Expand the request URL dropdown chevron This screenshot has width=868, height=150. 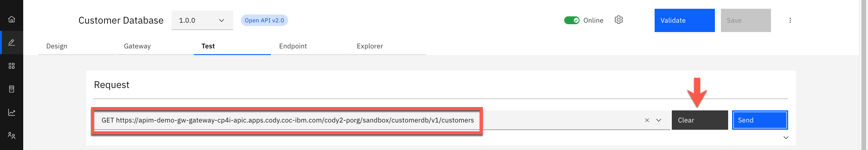tap(659, 120)
